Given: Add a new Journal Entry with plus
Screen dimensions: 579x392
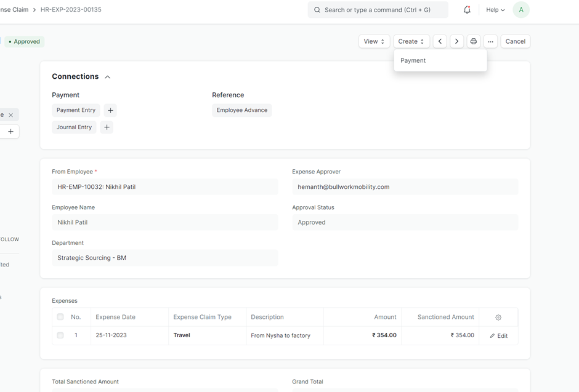Looking at the screenshot, I should (x=107, y=127).
